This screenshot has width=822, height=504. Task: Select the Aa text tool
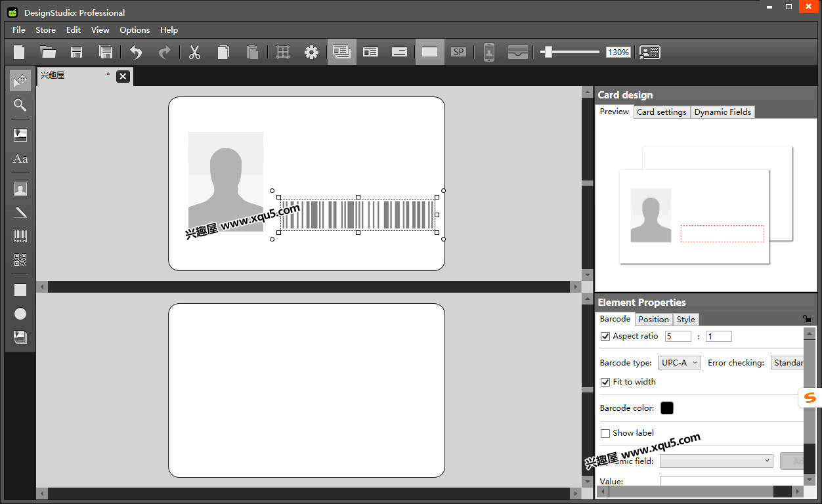pos(20,159)
